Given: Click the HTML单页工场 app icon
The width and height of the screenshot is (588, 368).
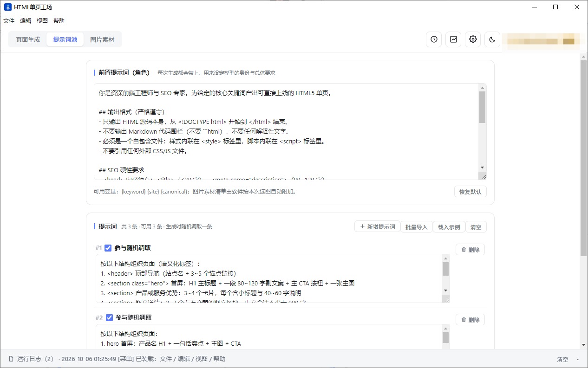Looking at the screenshot, I should (x=7, y=7).
